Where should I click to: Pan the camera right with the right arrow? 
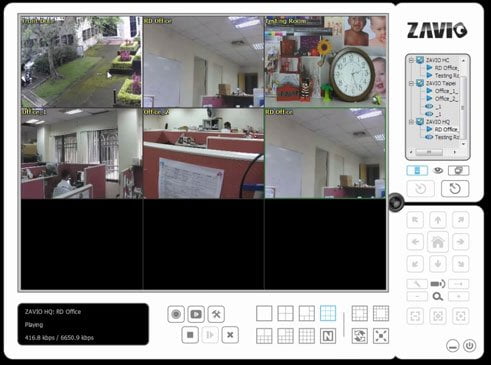click(461, 242)
